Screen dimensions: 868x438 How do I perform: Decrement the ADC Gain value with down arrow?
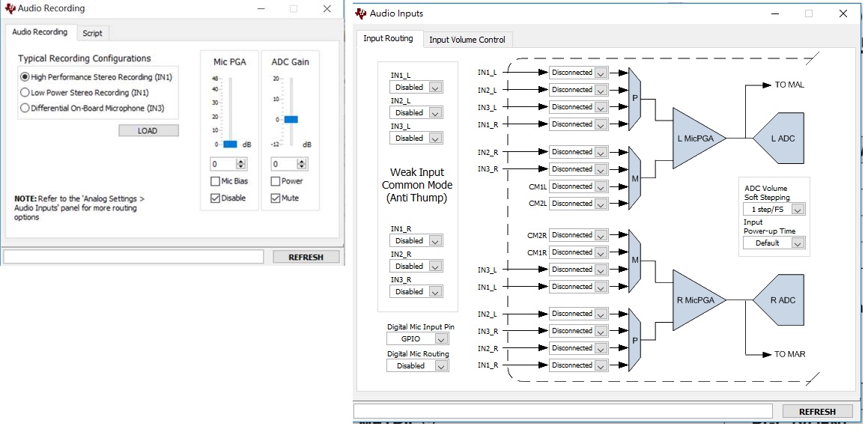[x=302, y=167]
